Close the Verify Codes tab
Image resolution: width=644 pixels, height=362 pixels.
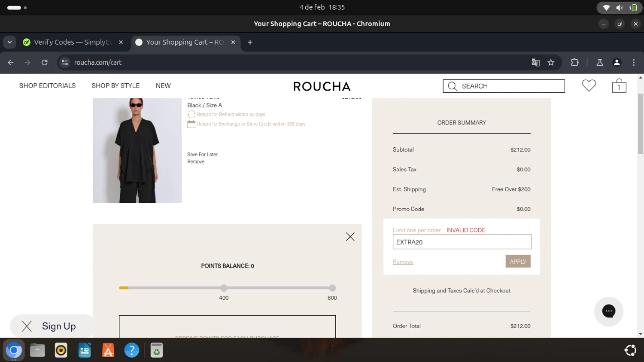click(x=121, y=42)
